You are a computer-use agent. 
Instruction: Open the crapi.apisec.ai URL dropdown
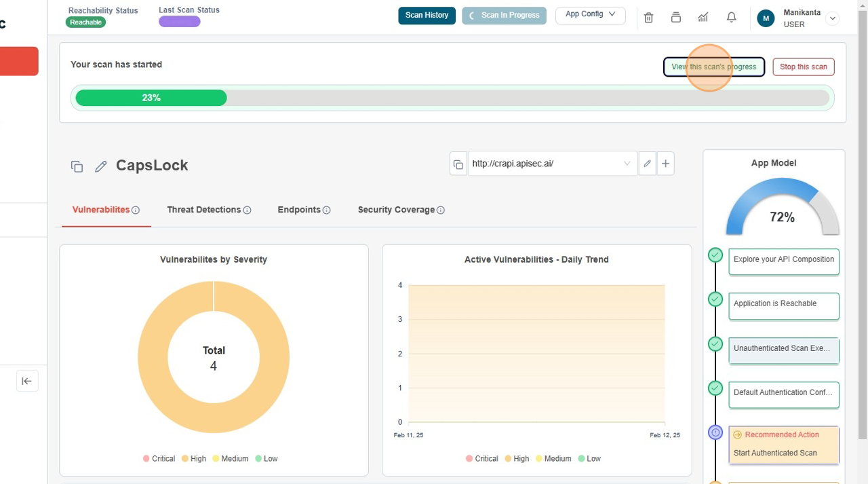(x=627, y=164)
